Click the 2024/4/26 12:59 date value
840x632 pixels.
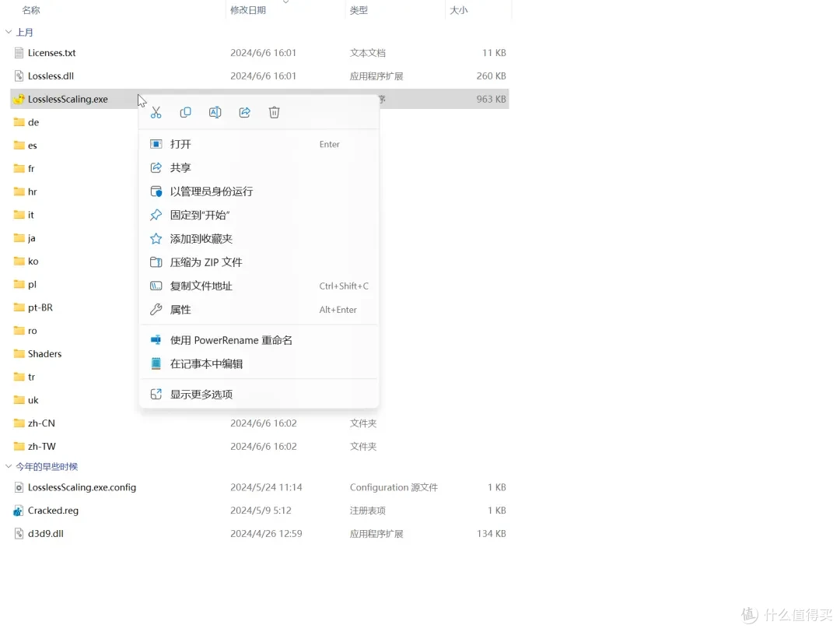point(266,533)
